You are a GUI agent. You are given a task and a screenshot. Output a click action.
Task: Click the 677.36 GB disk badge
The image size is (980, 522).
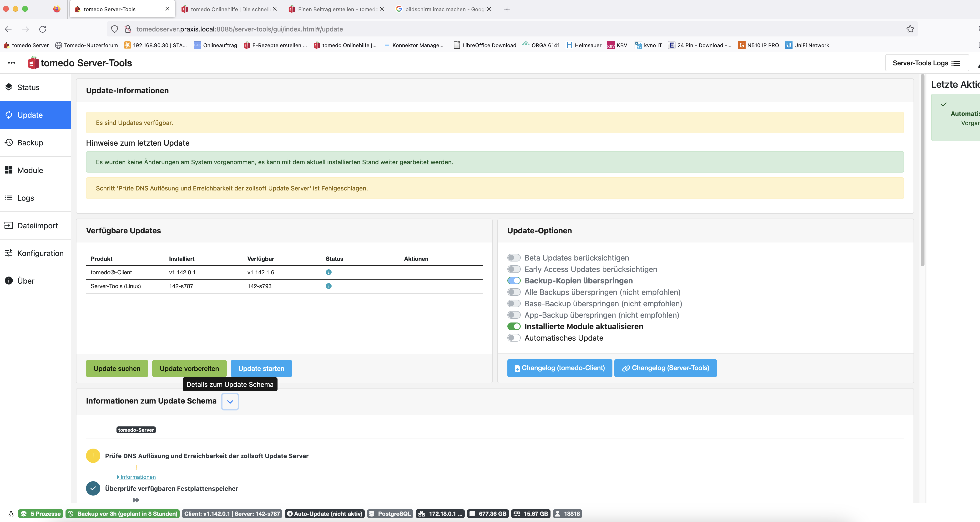(488, 514)
